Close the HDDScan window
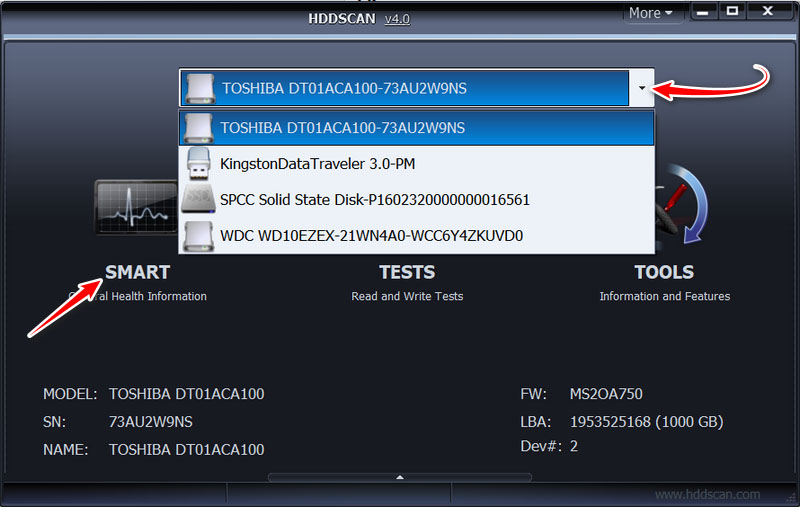This screenshot has width=800, height=507. tap(767, 11)
